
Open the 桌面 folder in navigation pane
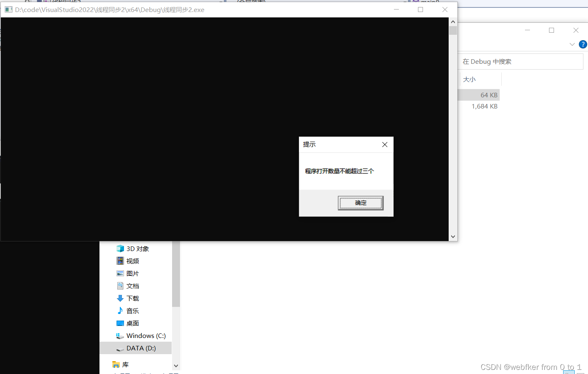(133, 323)
